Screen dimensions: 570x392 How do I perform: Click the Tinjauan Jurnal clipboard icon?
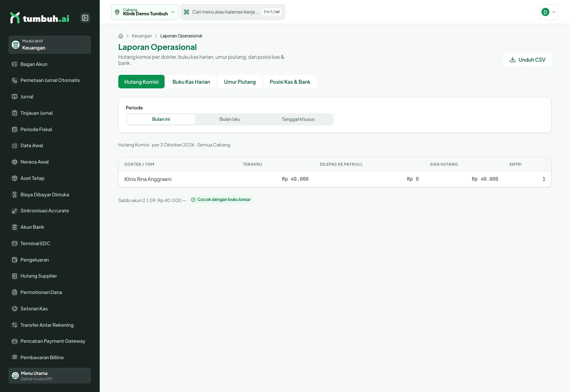coord(15,113)
